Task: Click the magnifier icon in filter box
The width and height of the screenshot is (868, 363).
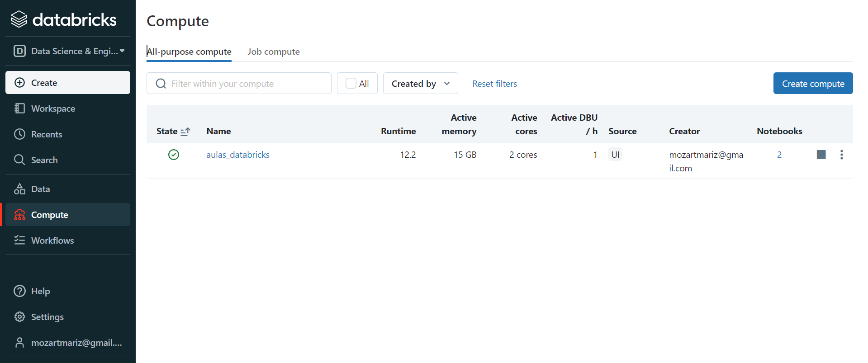Action: [161, 84]
